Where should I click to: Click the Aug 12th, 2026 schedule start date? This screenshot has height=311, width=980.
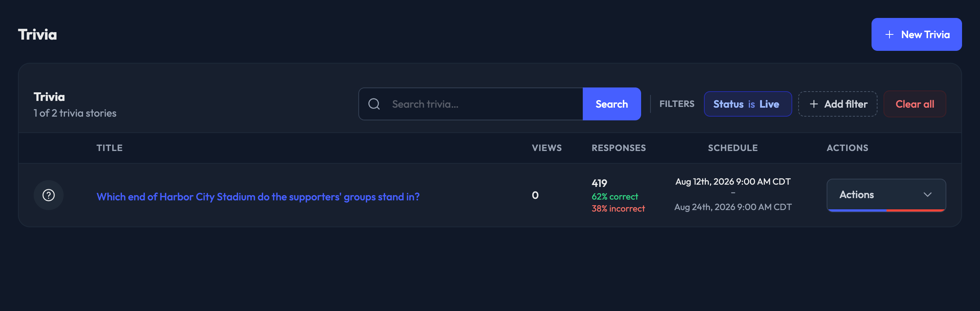pos(733,182)
